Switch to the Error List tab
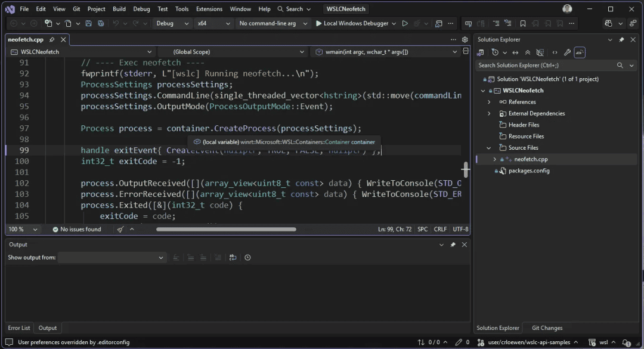The image size is (644, 349). point(19,328)
